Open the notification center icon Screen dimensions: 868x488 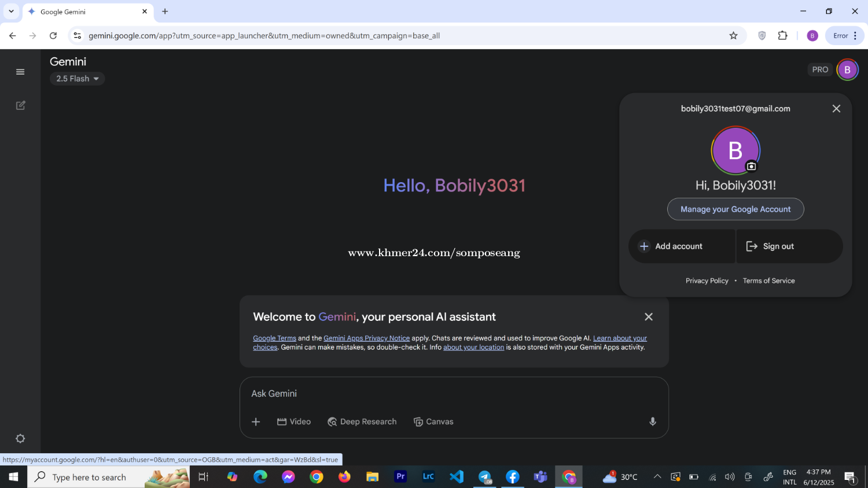(850, 477)
